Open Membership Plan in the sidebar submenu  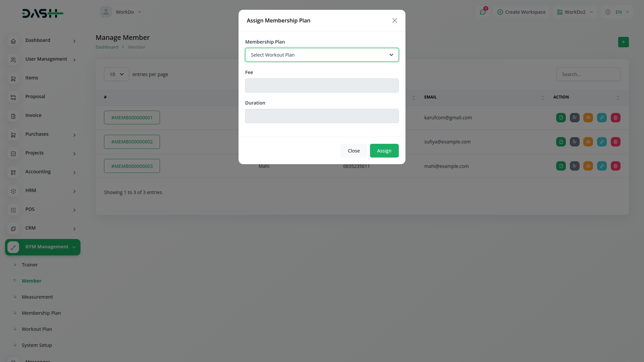click(41, 313)
